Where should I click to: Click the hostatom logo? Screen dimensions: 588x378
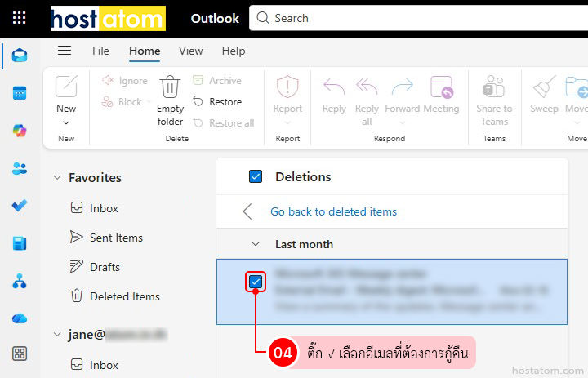(108, 18)
